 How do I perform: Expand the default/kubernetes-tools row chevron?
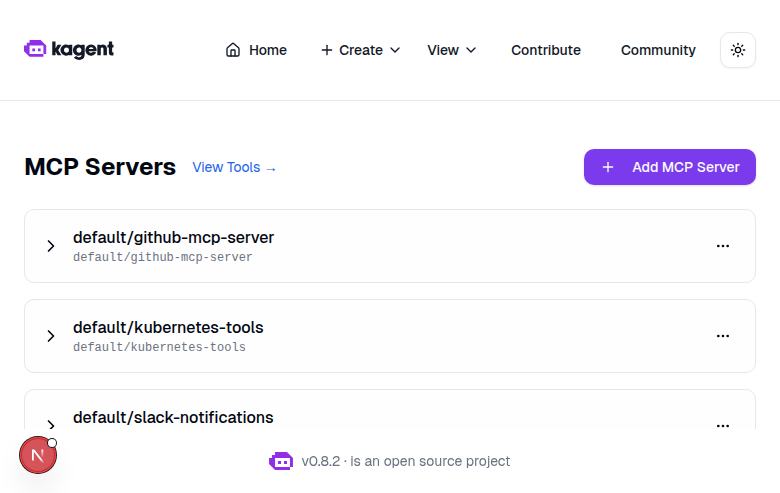(x=51, y=336)
